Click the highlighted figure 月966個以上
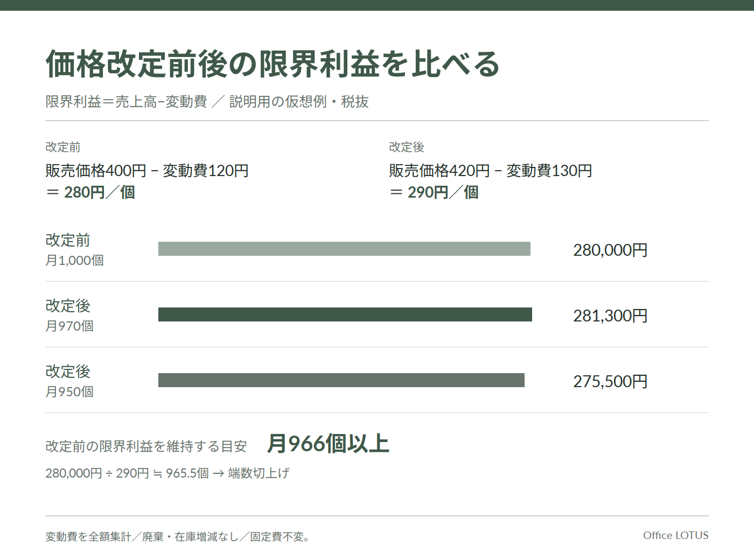The width and height of the screenshot is (754, 560). (x=328, y=444)
